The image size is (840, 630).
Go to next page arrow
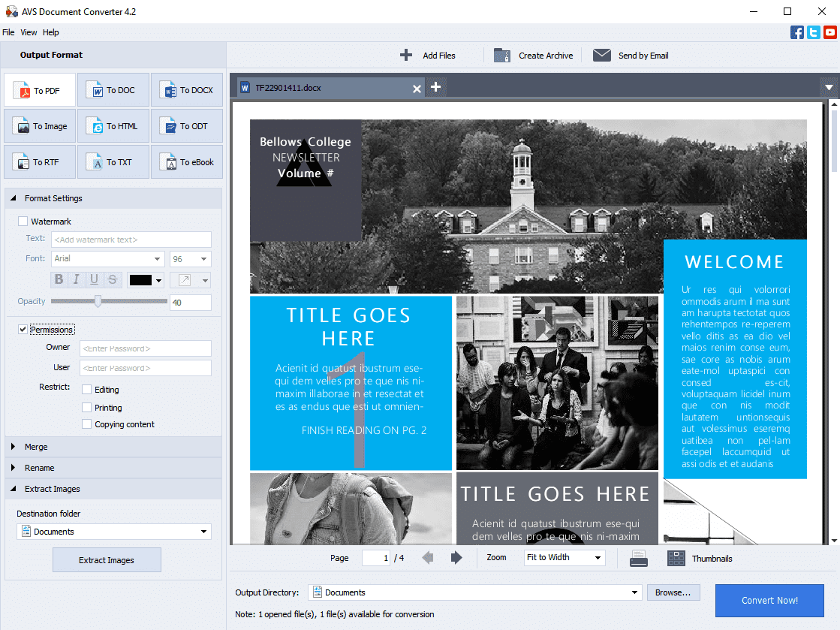coord(456,558)
